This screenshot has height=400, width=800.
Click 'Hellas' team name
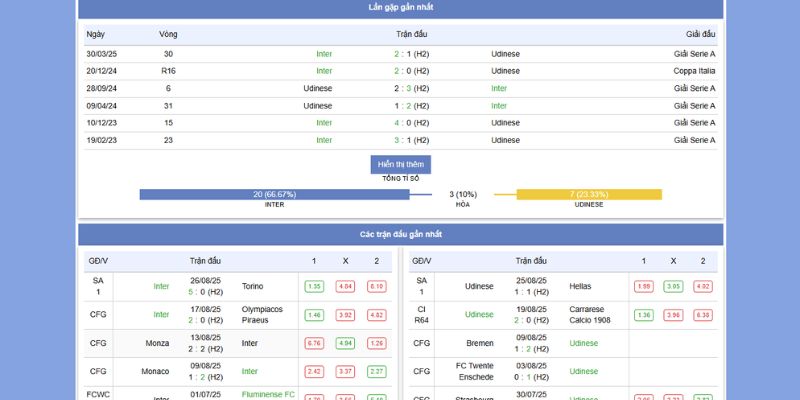click(581, 287)
